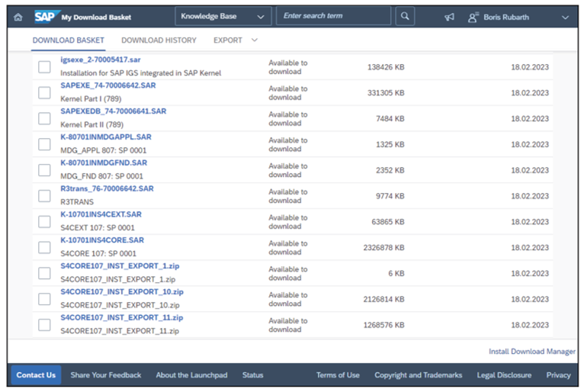Open Share Your Feedback footer link
The height and width of the screenshot is (392, 584).
(x=106, y=375)
